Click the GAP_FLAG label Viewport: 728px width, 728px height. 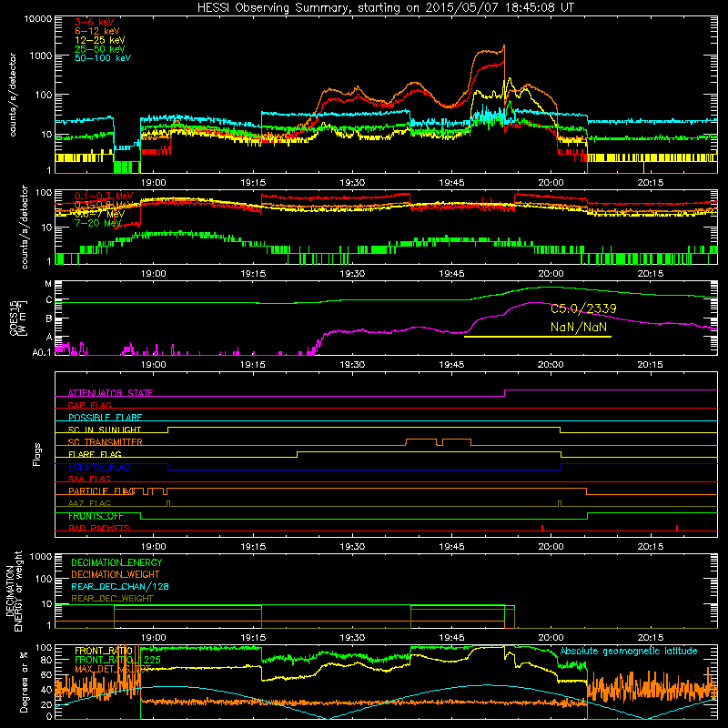point(89,405)
